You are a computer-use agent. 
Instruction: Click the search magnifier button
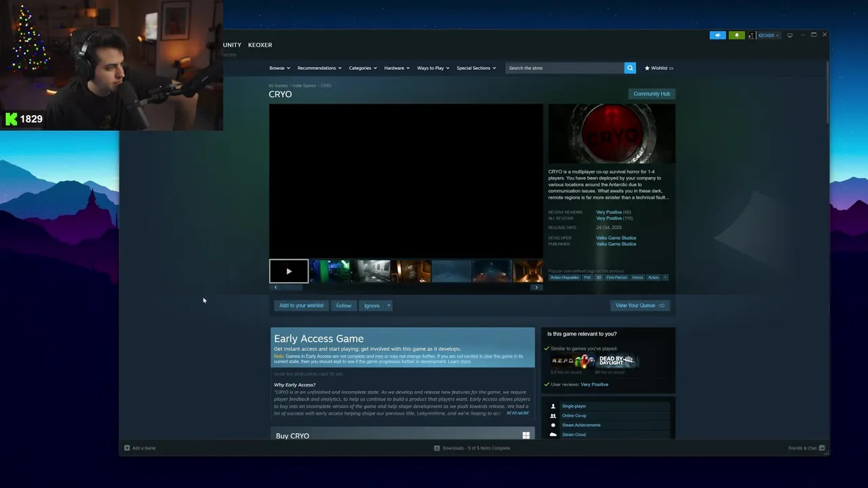tap(630, 68)
